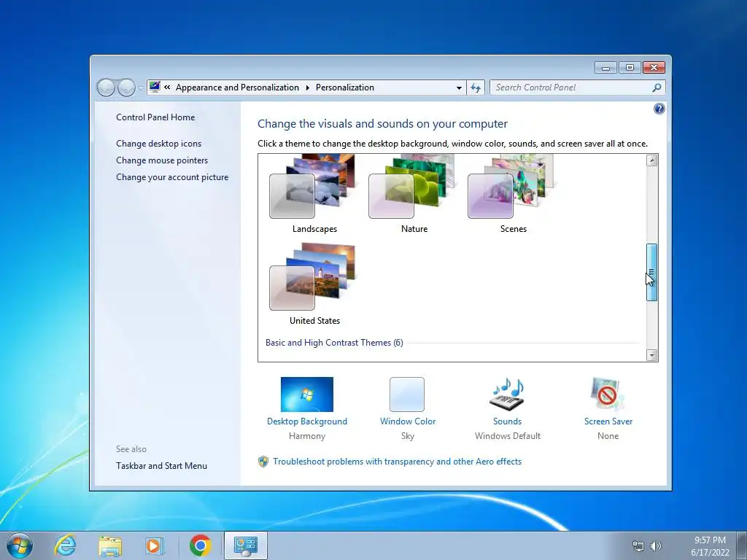The width and height of the screenshot is (747, 560).
Task: Click the Desktop Background link
Action: click(307, 421)
